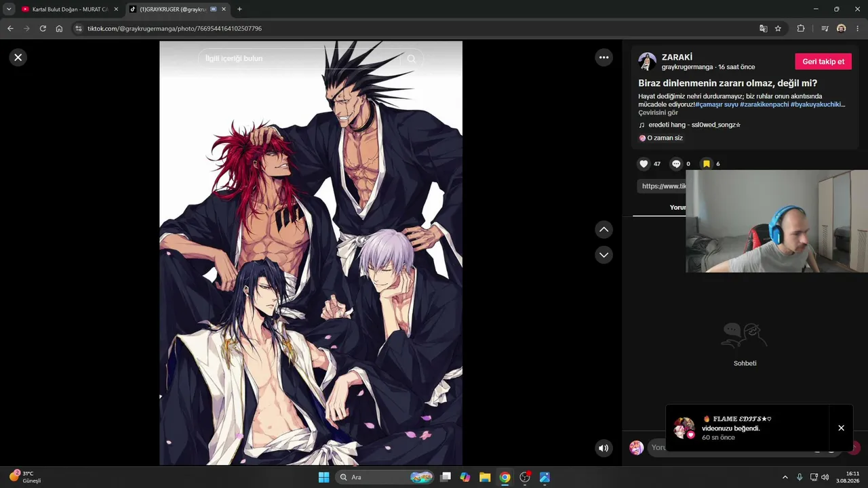The width and height of the screenshot is (868, 488).
Task: Open ZARAKİ profile avatar
Action: coord(647,61)
